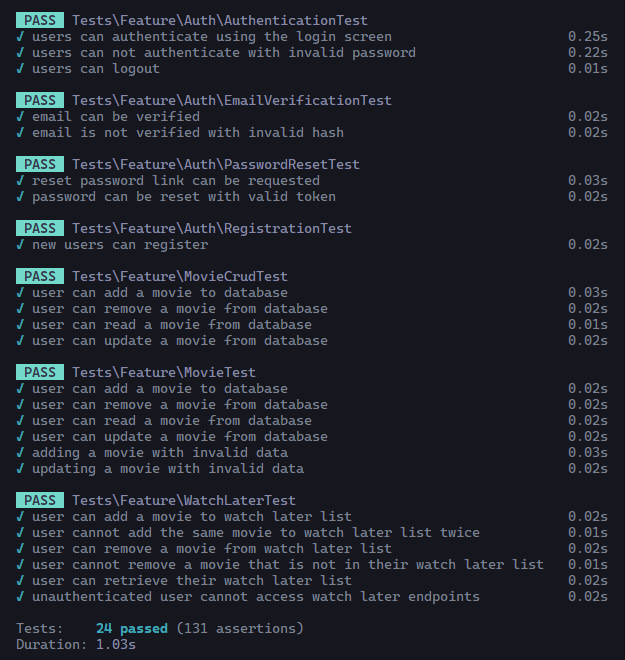The image size is (625, 660).
Task: Click 'reset password link can be requested' line
Action: point(176,180)
